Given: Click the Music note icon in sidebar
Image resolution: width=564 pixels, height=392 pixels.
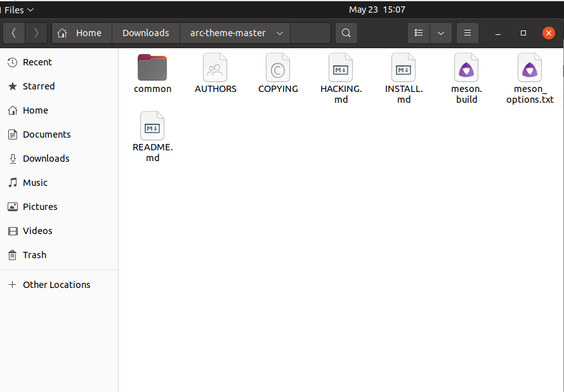Looking at the screenshot, I should [13, 183].
